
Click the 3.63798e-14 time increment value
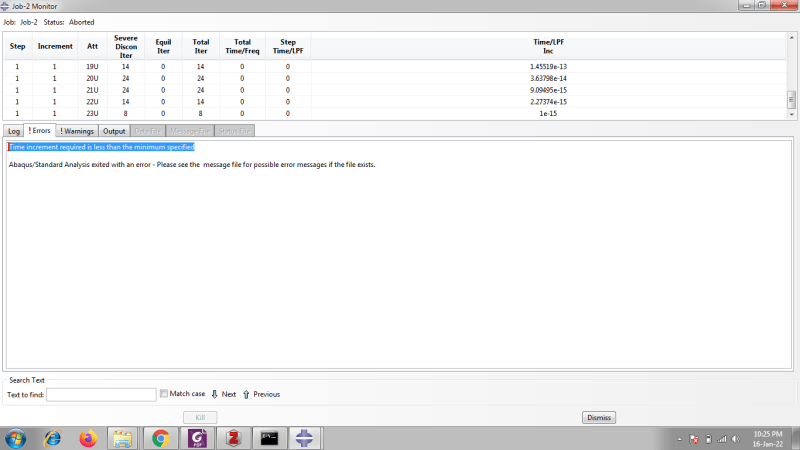[548, 78]
